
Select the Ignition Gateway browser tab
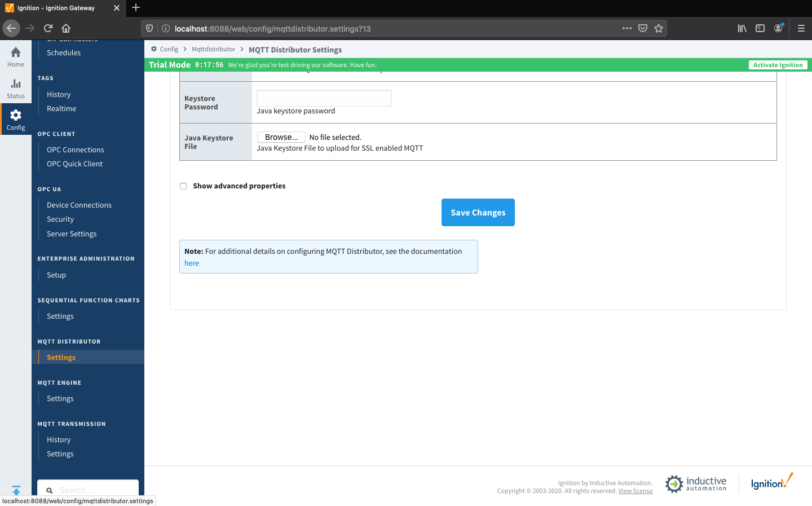tap(63, 8)
